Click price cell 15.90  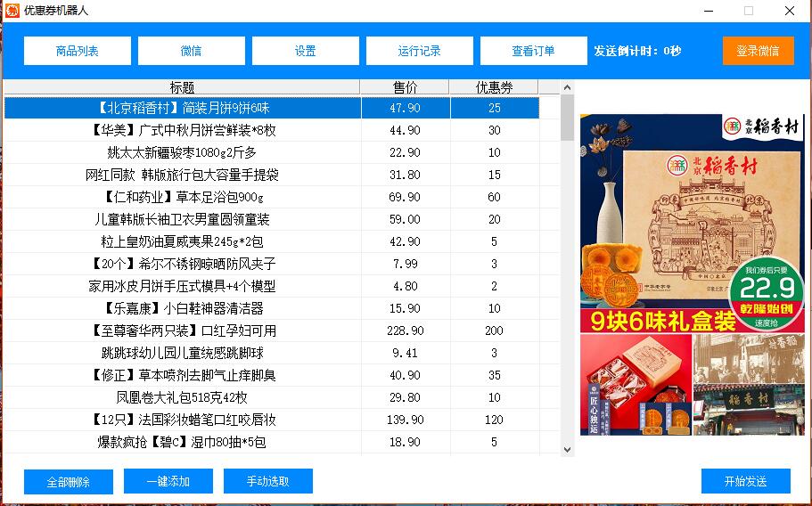point(406,308)
